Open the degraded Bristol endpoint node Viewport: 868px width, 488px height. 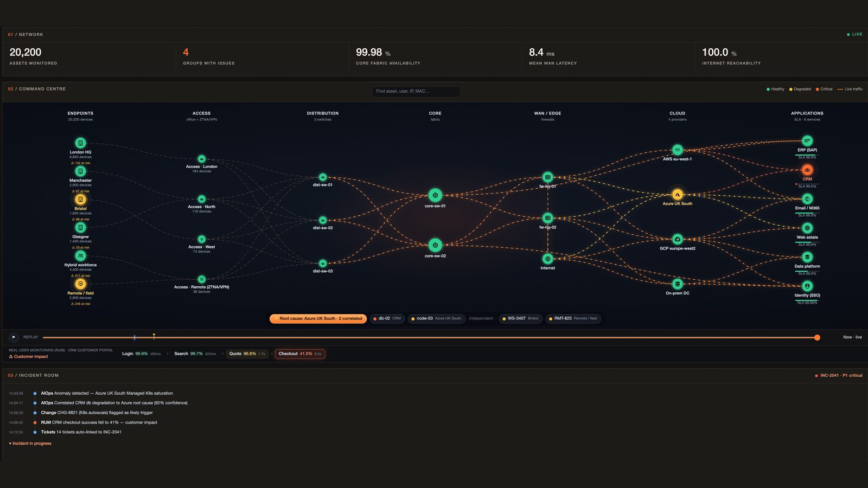coord(80,200)
